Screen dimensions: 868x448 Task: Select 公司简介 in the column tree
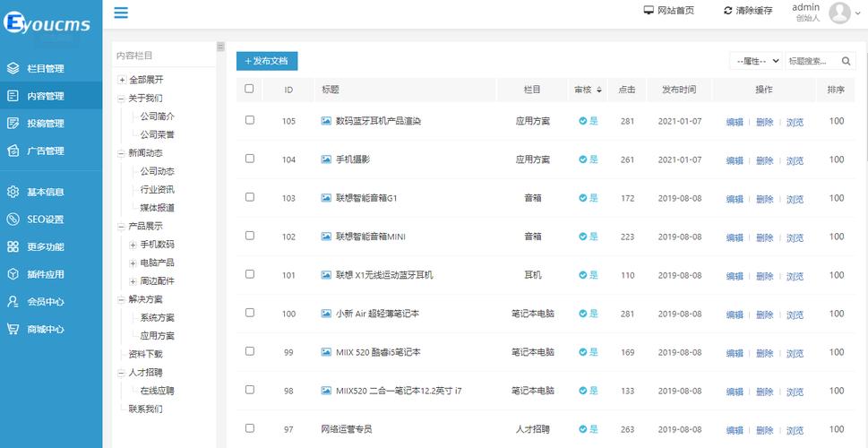point(158,116)
